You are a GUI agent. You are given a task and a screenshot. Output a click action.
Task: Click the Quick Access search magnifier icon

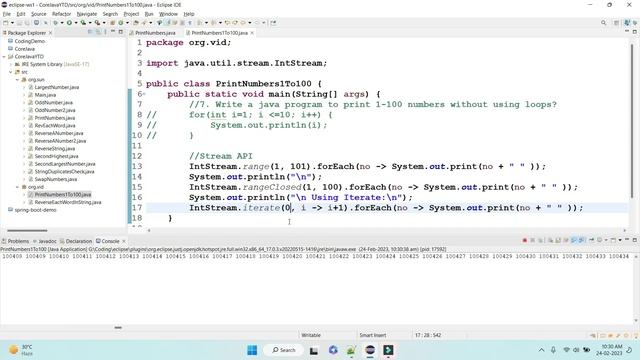click(603, 23)
